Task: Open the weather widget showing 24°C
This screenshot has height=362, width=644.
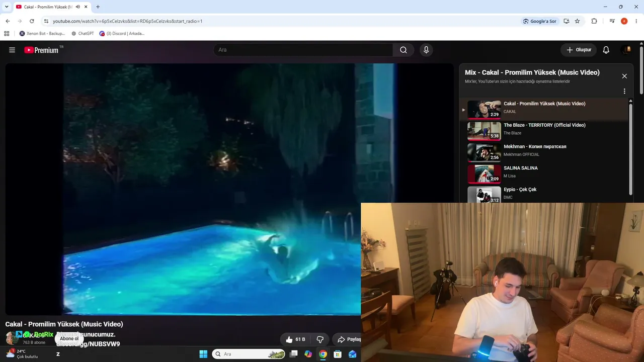Action: click(22, 354)
